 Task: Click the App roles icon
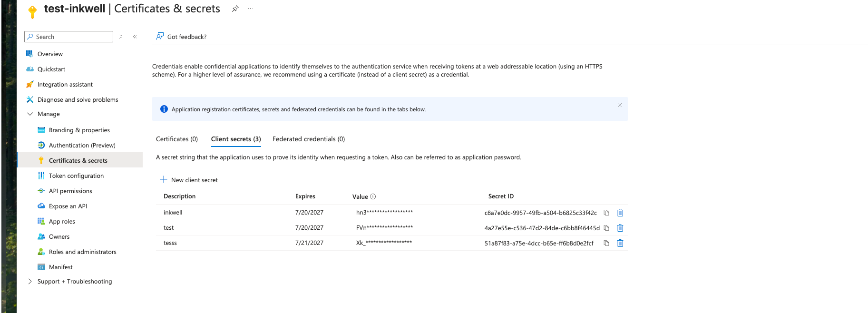point(41,221)
